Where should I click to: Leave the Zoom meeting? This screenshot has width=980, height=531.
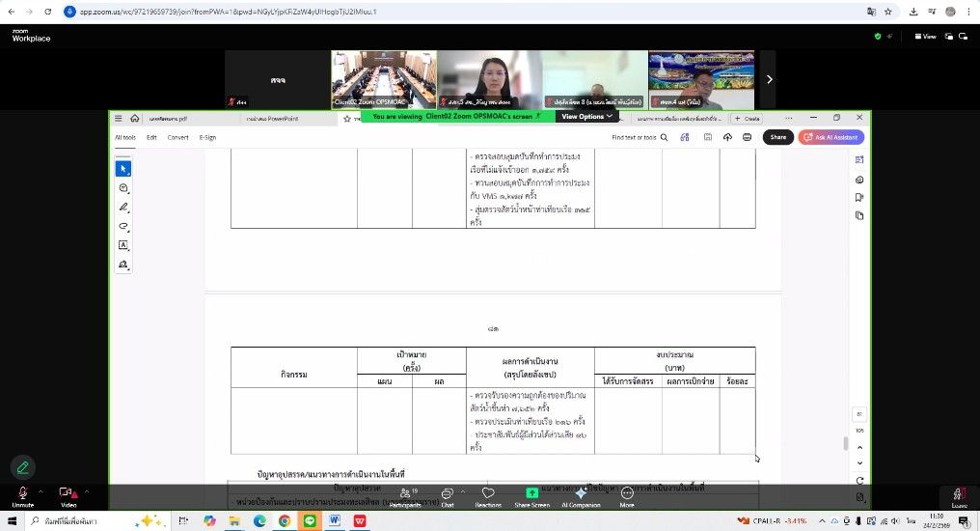pos(960,498)
